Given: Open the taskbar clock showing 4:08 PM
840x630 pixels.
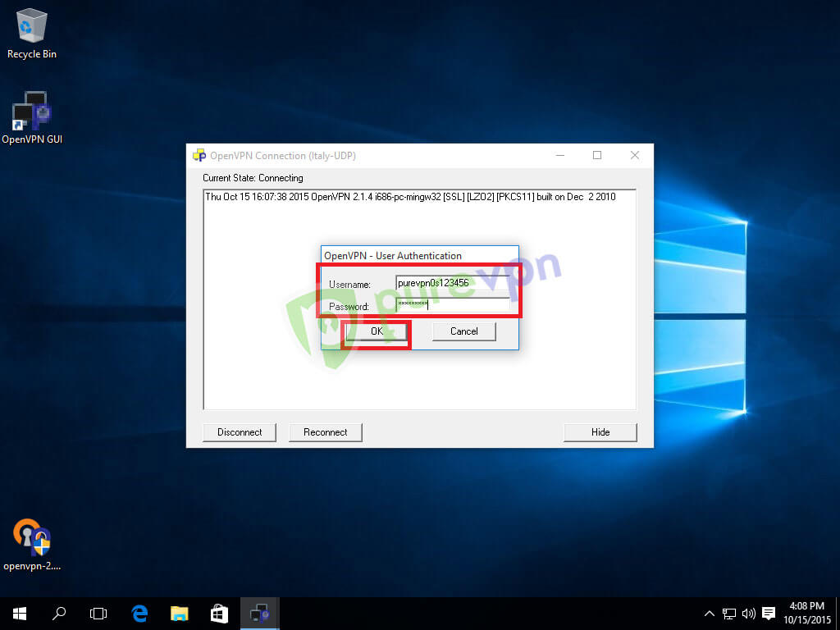Looking at the screenshot, I should (807, 613).
